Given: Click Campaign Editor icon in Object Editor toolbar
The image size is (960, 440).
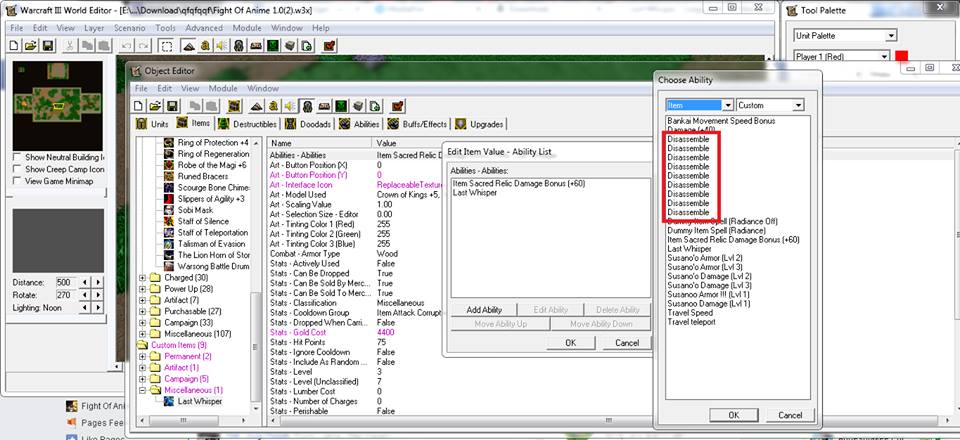Looking at the screenshot, I should point(324,105).
